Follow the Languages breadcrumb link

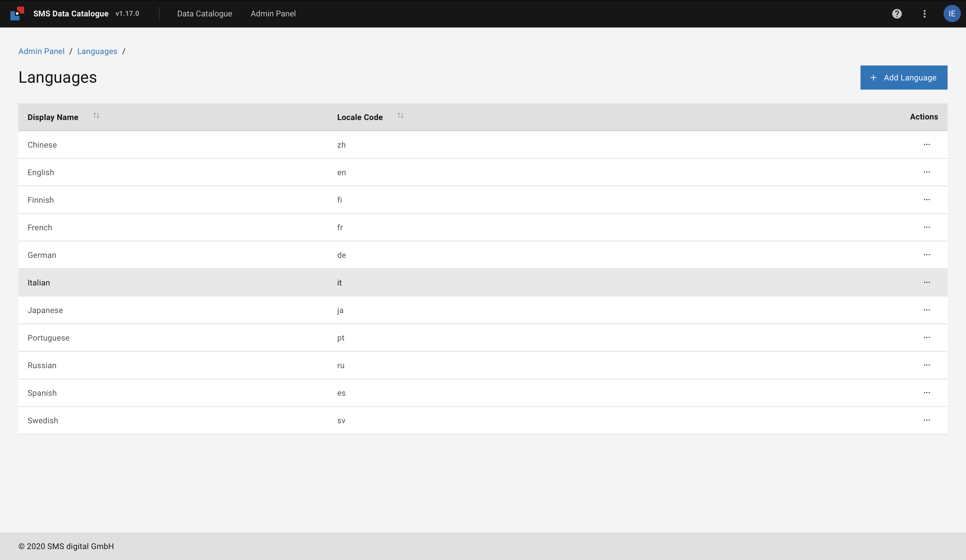point(97,51)
